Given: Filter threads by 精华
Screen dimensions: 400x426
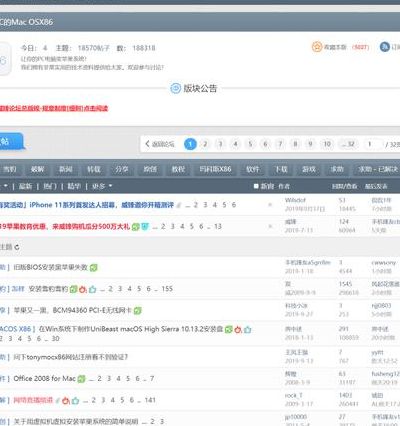Looking at the screenshot, I should pos(74,186).
